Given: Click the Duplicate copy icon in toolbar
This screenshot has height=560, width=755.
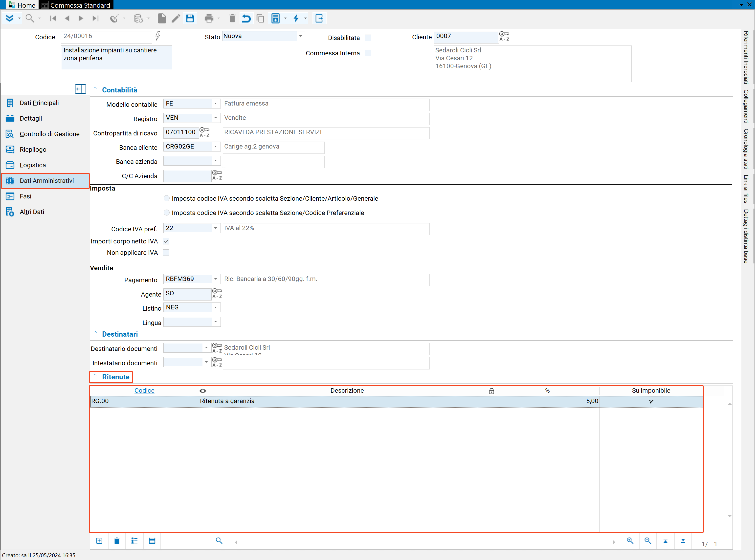Looking at the screenshot, I should tap(260, 18).
